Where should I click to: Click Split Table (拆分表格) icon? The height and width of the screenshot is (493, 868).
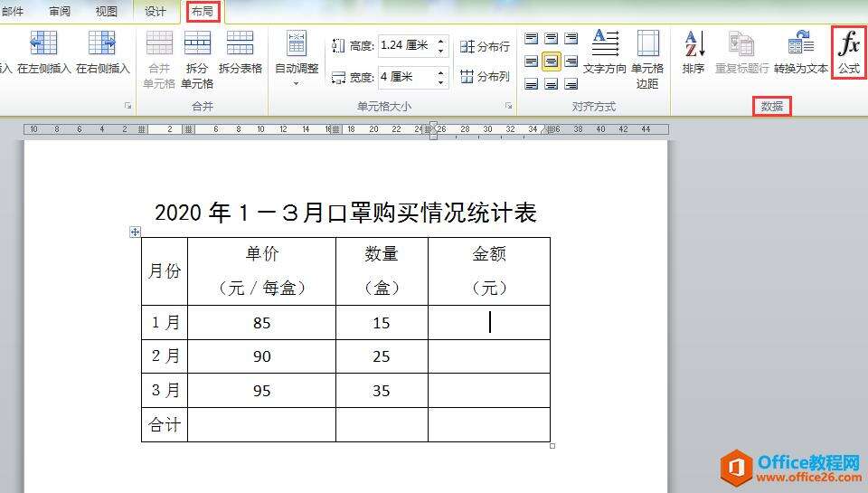click(241, 43)
